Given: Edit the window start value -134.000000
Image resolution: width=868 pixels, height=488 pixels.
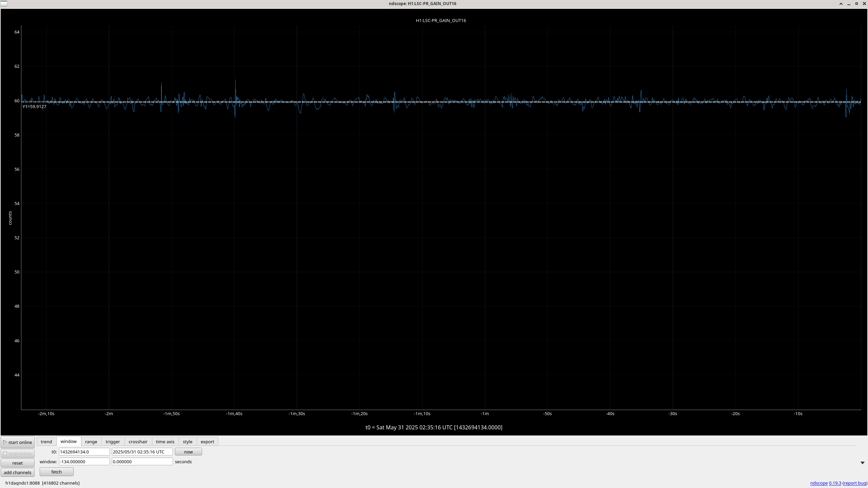Looking at the screenshot, I should [x=84, y=462].
